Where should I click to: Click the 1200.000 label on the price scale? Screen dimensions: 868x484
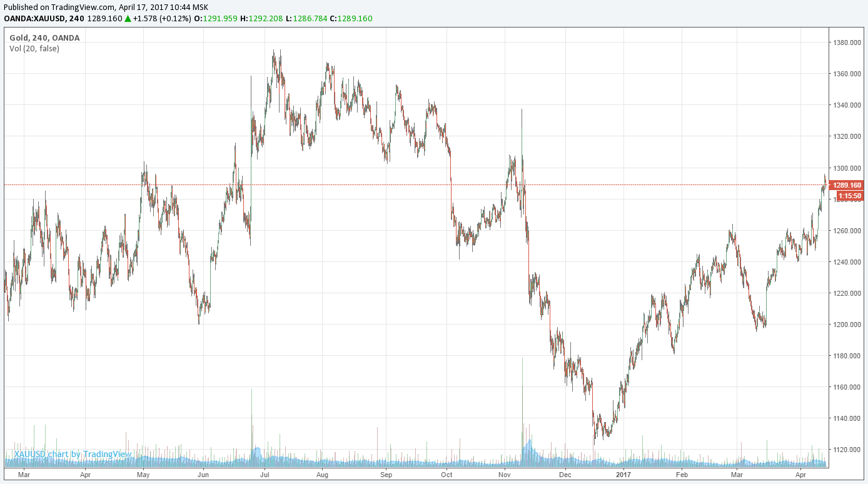[x=848, y=325]
